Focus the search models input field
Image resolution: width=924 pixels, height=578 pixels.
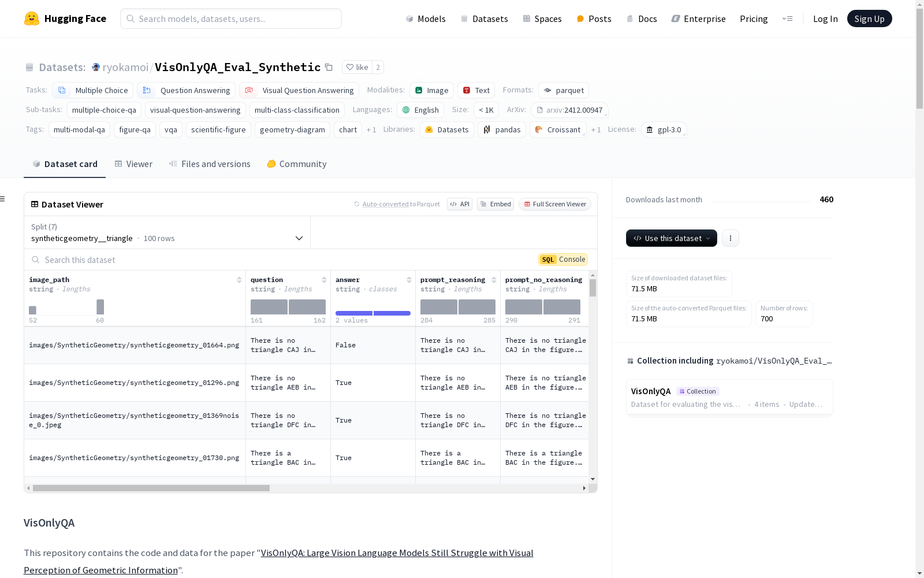[x=231, y=18]
